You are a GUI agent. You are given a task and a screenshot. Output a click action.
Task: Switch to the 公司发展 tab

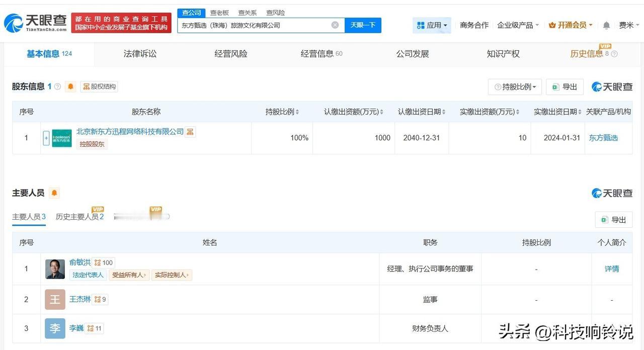tap(413, 54)
